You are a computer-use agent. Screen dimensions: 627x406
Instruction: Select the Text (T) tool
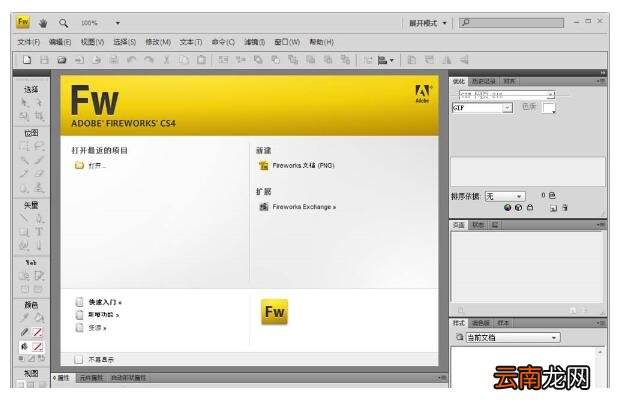click(x=39, y=232)
